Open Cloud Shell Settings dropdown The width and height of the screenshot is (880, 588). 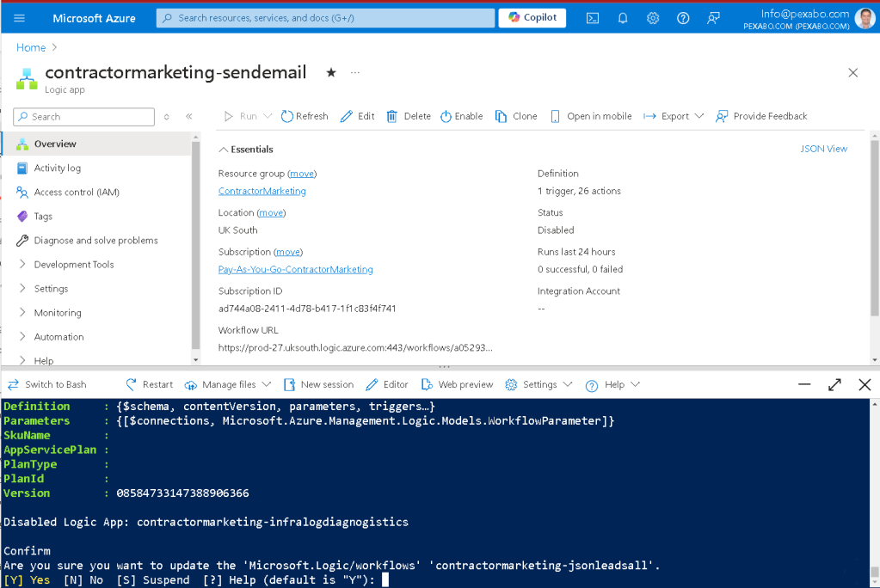538,384
